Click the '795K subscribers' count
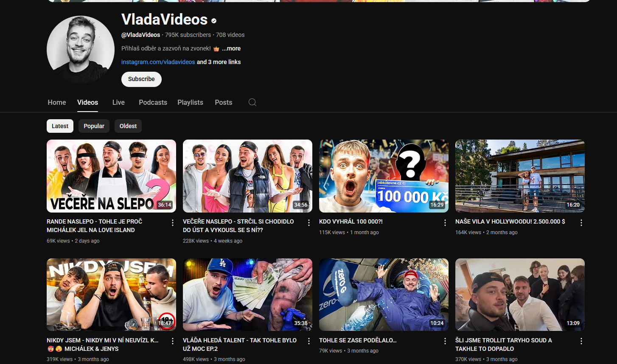The height and width of the screenshot is (364, 617). coord(188,35)
